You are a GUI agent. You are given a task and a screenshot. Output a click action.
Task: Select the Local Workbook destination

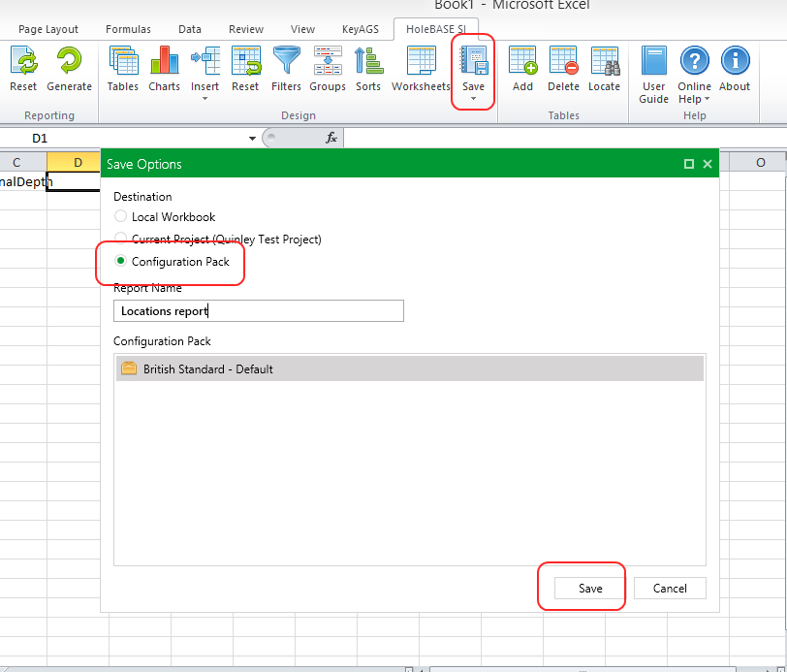(120, 216)
